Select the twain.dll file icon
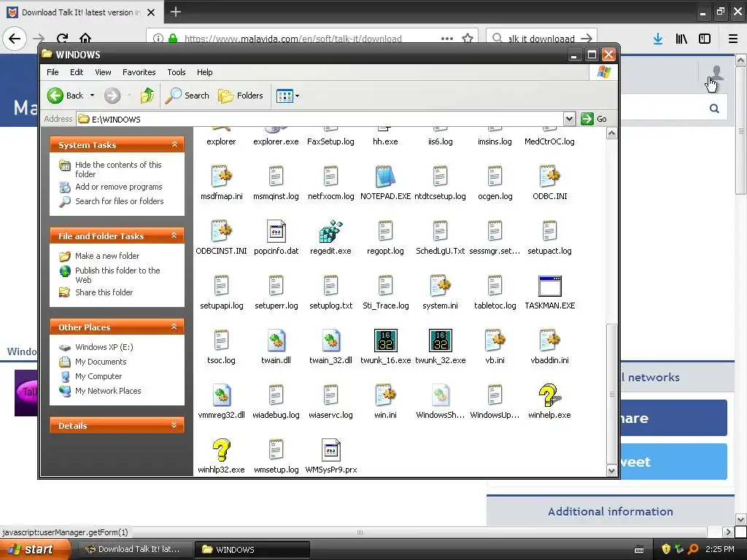747x560 pixels. click(276, 341)
